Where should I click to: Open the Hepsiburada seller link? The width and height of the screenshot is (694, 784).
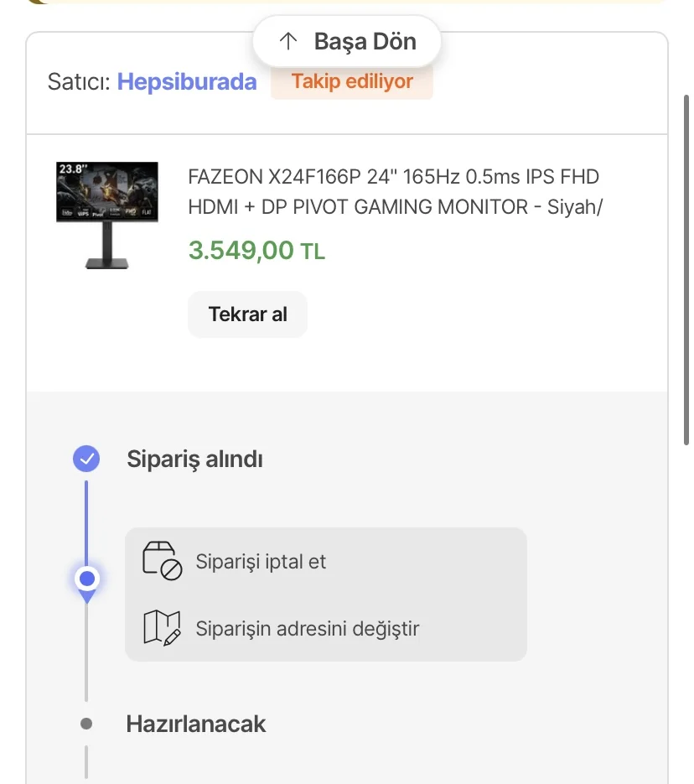187,82
